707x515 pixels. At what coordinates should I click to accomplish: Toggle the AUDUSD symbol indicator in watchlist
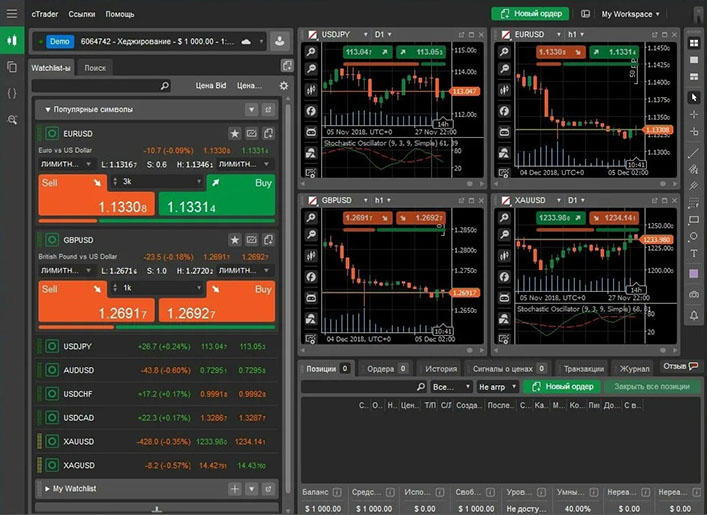tap(52, 370)
